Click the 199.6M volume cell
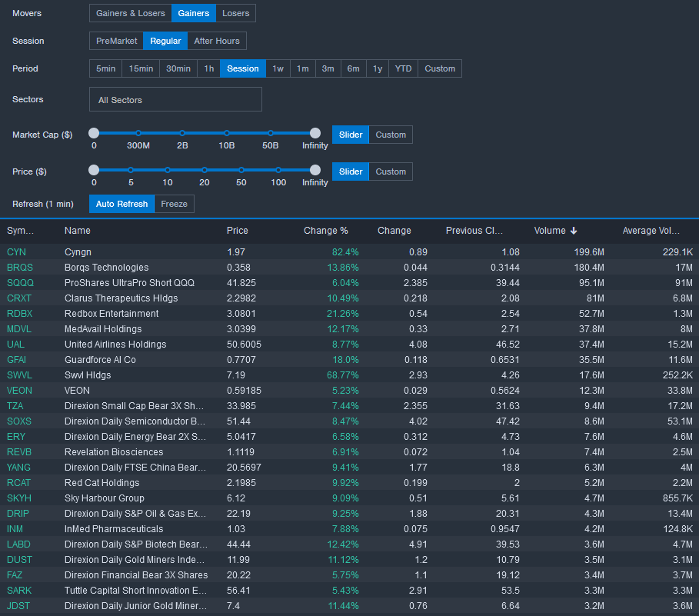Viewport: 699px width, 616px height. coord(589,251)
